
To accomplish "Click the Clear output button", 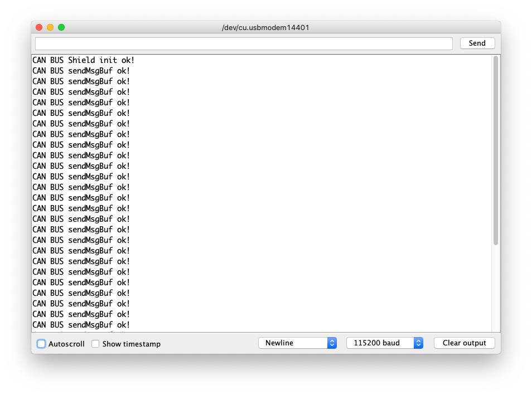I will click(464, 343).
